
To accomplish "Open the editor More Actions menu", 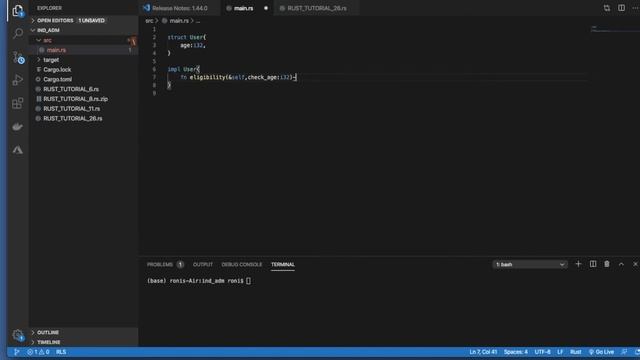I will (x=636, y=8).
